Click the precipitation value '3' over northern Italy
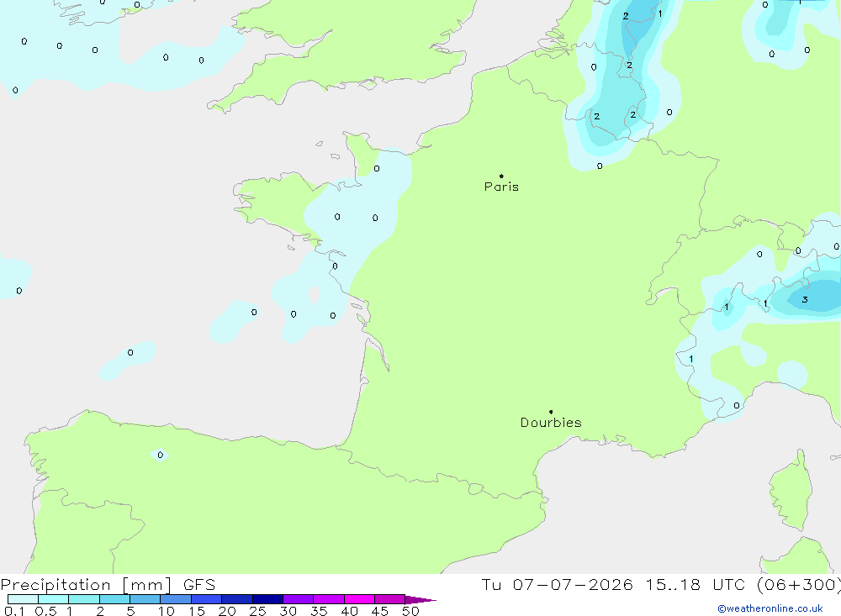This screenshot has width=841, height=616. [805, 300]
